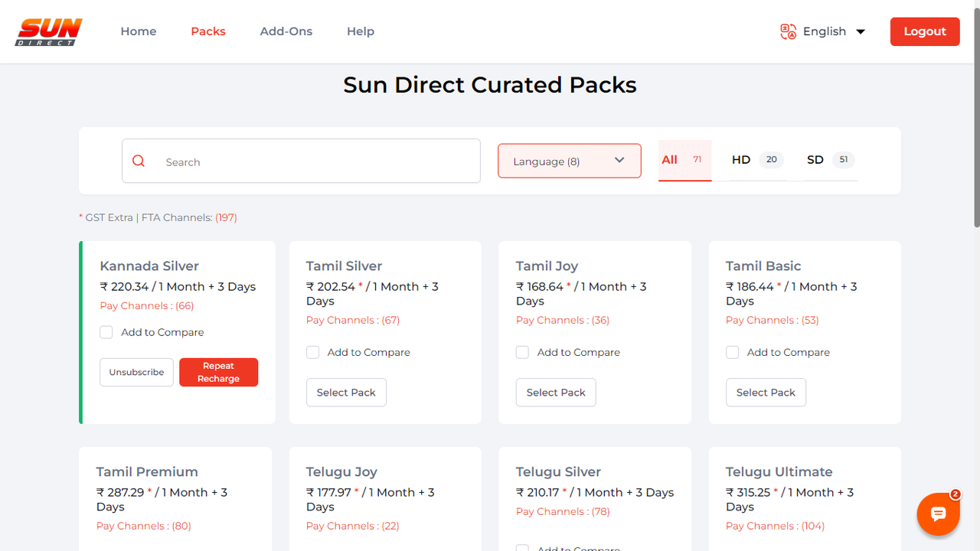
Task: Open the Packs menu item
Action: click(207, 31)
